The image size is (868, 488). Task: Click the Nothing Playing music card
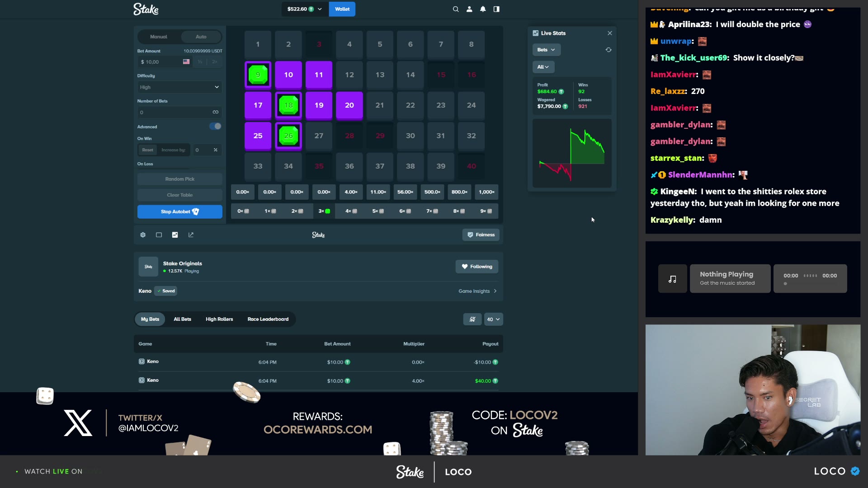click(730, 279)
